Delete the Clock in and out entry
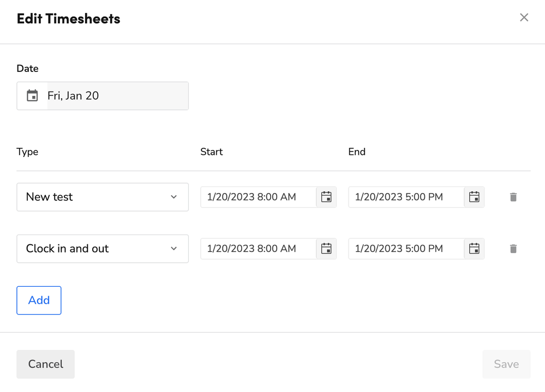 pos(513,249)
